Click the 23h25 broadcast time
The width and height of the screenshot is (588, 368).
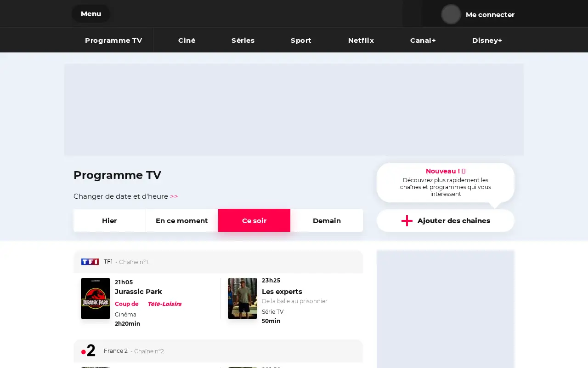271,281
